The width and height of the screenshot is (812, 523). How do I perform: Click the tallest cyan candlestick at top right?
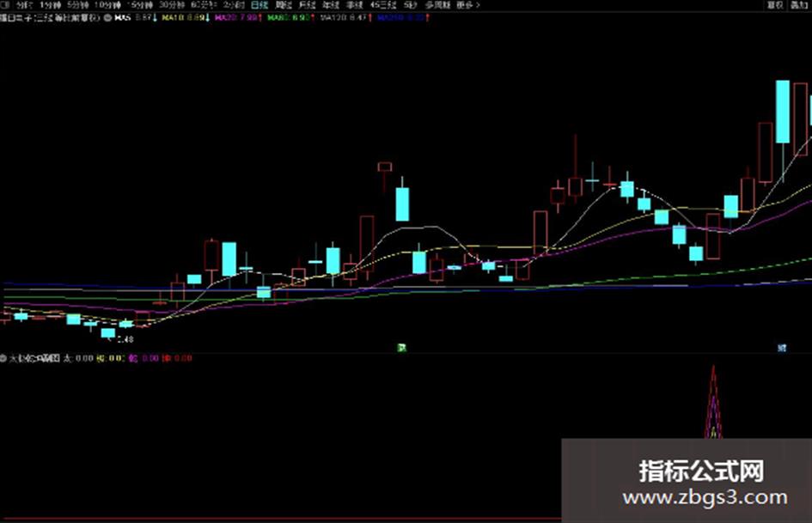[x=783, y=112]
